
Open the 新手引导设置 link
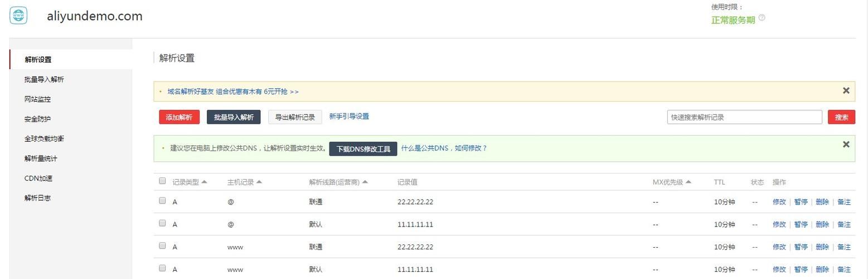[x=349, y=116]
